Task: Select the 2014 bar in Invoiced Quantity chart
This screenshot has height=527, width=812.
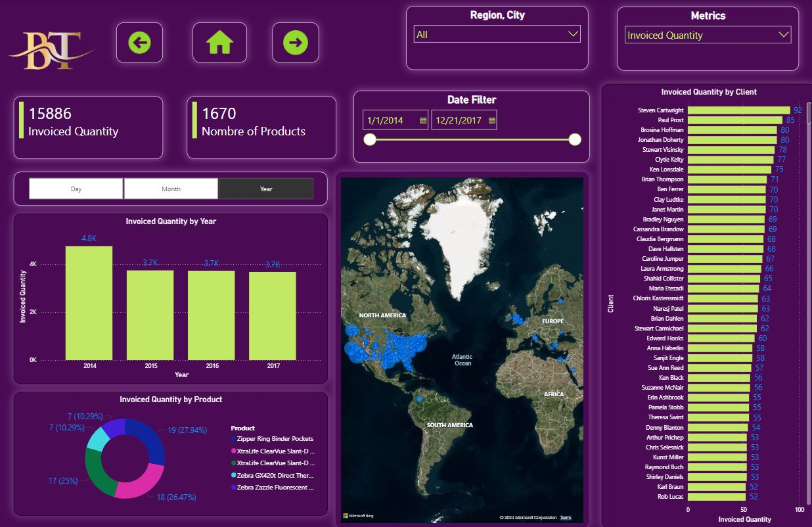Action: tap(89, 302)
